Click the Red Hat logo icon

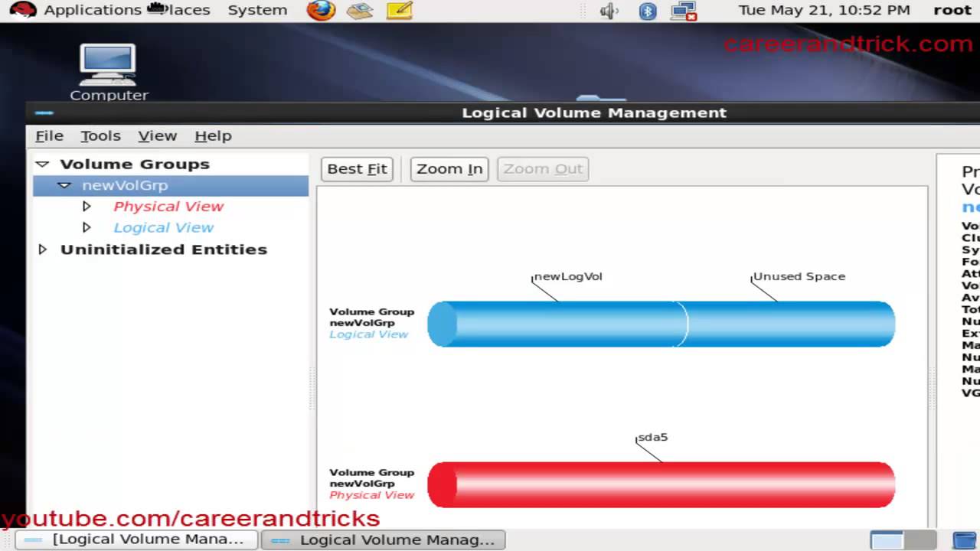[x=23, y=10]
